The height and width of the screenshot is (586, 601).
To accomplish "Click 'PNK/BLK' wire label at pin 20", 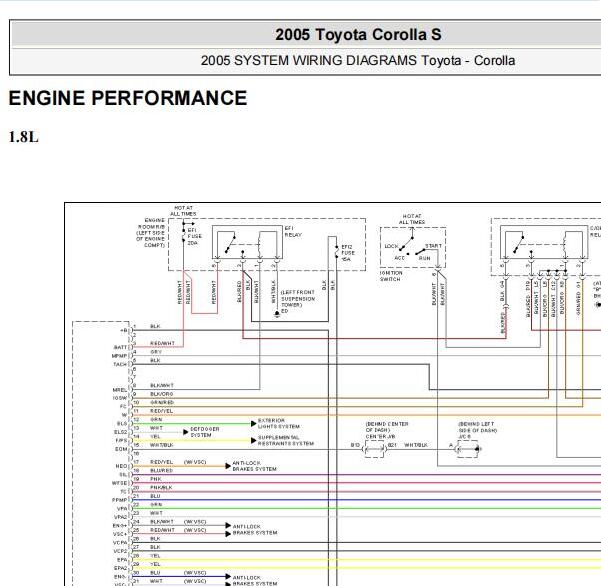I will (x=161, y=487).
